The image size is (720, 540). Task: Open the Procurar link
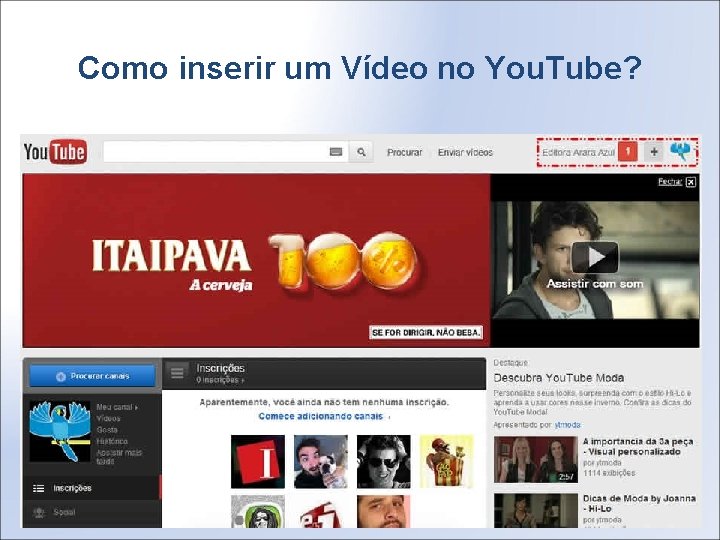tap(404, 152)
